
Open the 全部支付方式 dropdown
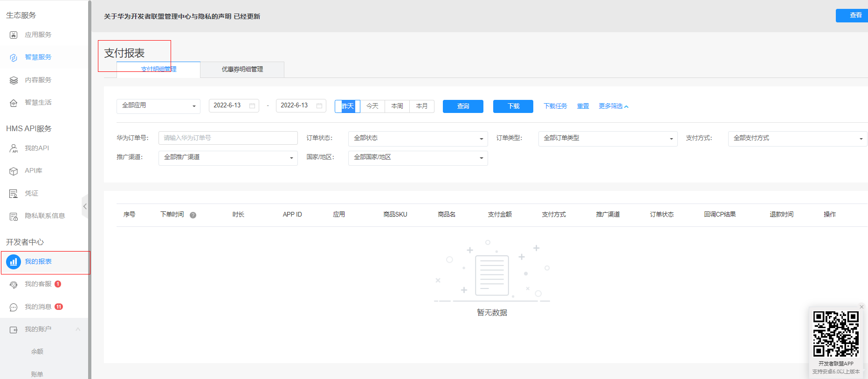coord(798,139)
